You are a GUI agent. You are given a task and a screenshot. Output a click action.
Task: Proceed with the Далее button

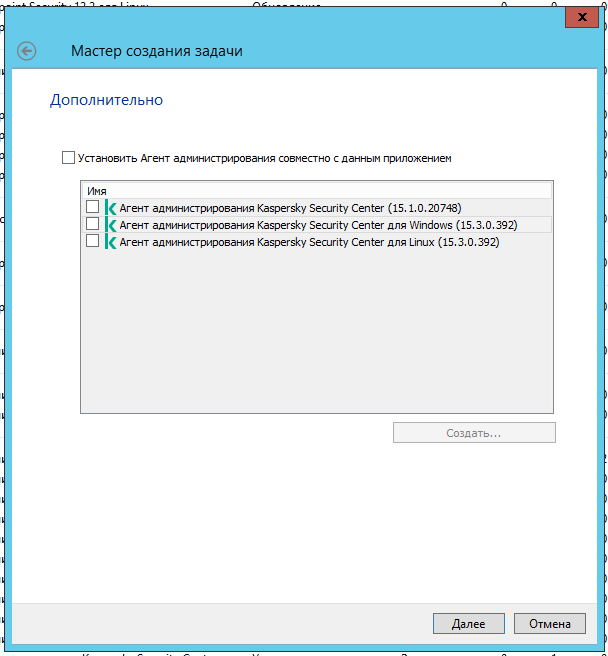[x=469, y=624]
